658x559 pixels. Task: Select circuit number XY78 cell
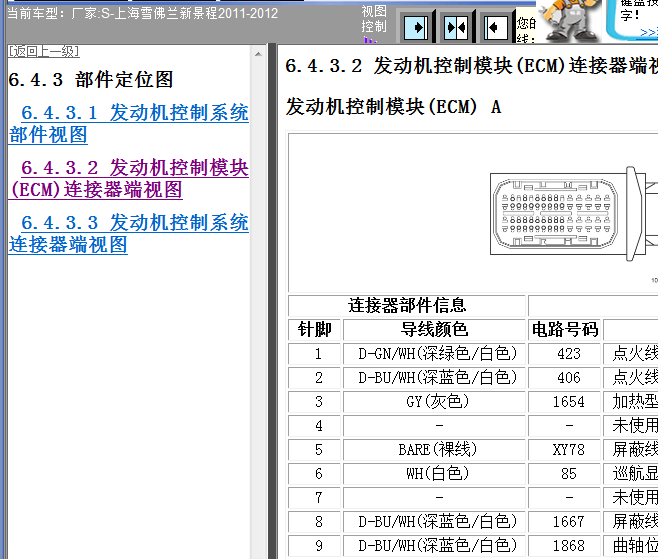click(x=565, y=450)
